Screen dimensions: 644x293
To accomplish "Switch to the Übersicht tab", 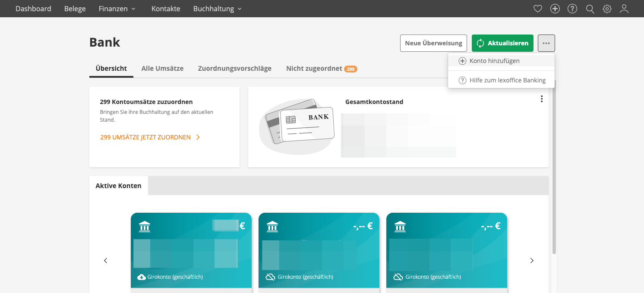I will click(111, 68).
